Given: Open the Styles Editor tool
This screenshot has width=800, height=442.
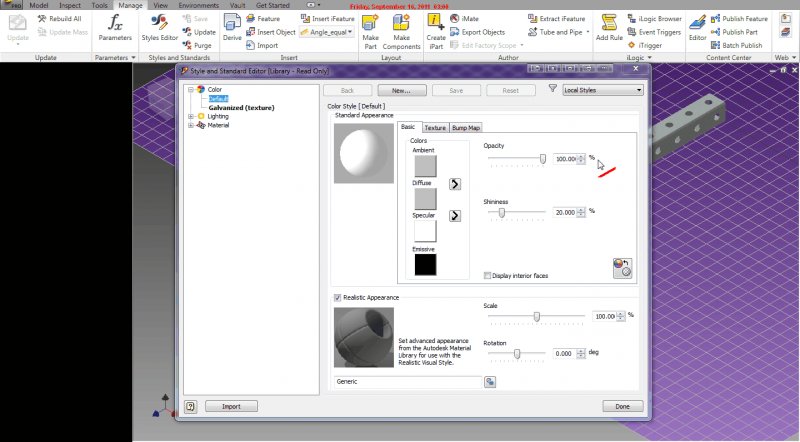Looking at the screenshot, I should (159, 26).
